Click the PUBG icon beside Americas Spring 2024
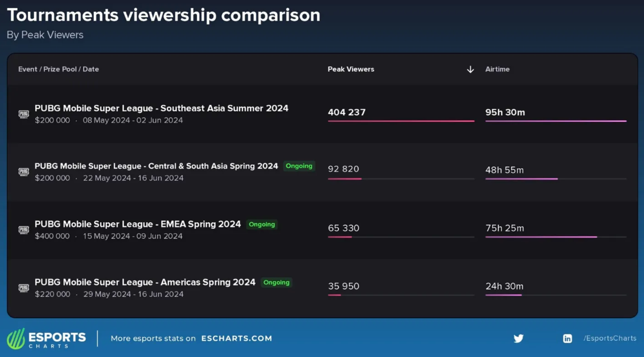This screenshot has width=644, height=357. [24, 288]
